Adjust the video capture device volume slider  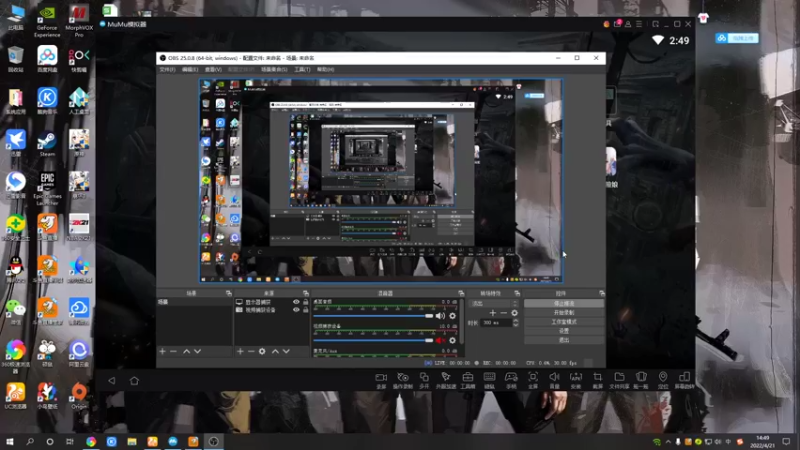373,340
